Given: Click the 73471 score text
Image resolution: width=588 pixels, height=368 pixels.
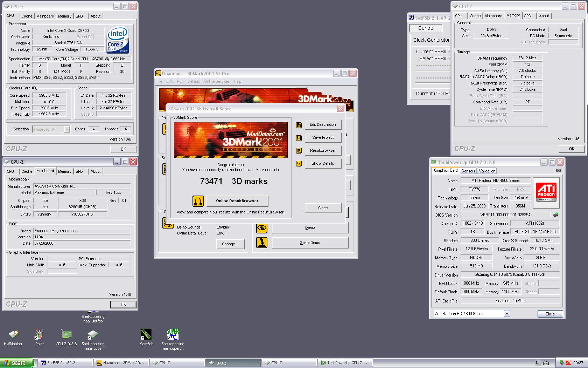Looking at the screenshot, I should pyautogui.click(x=211, y=181).
